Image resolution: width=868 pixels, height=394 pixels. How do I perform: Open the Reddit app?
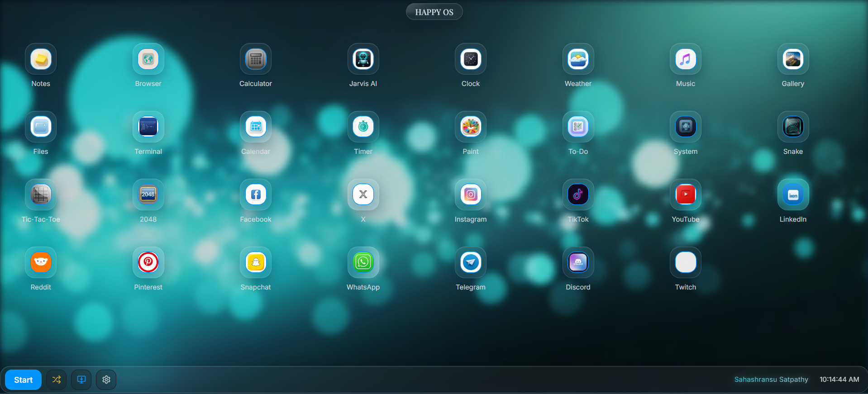(x=41, y=263)
